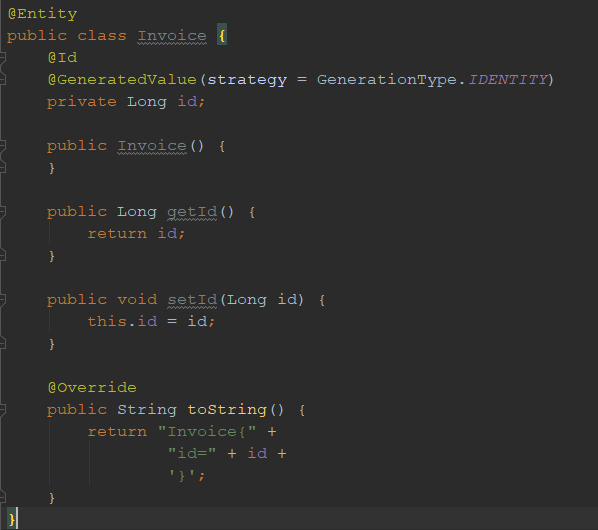Click the toString method name
The width and height of the screenshot is (598, 530).
(227, 410)
